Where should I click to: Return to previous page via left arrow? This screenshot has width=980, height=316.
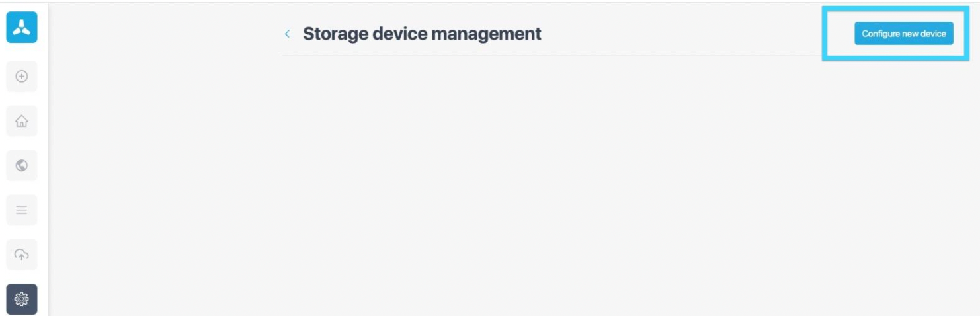pos(287,34)
